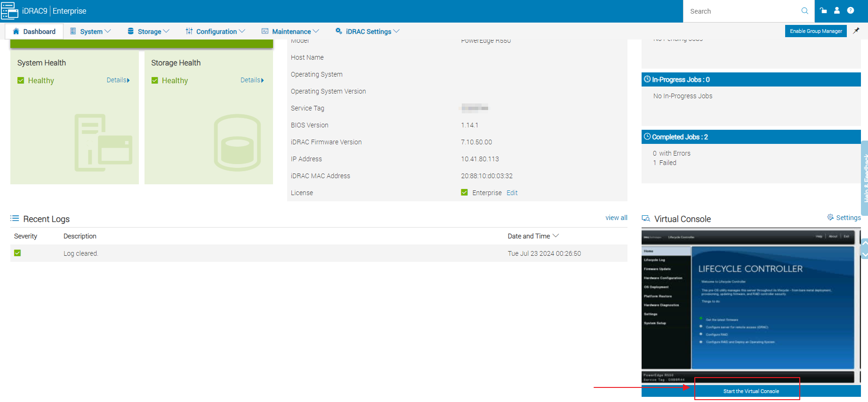Screen dimensions: 868x402
Task: Select the Dashboard tab
Action: pyautogui.click(x=34, y=32)
